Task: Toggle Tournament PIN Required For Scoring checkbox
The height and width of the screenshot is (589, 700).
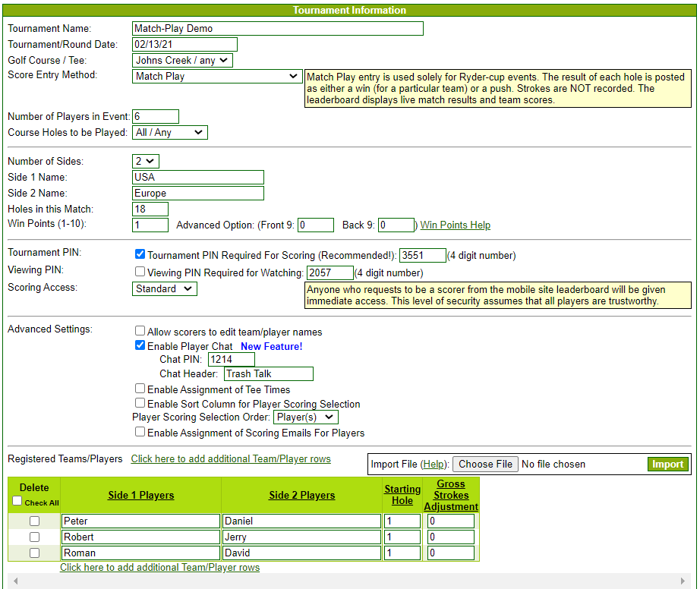Action: (140, 254)
